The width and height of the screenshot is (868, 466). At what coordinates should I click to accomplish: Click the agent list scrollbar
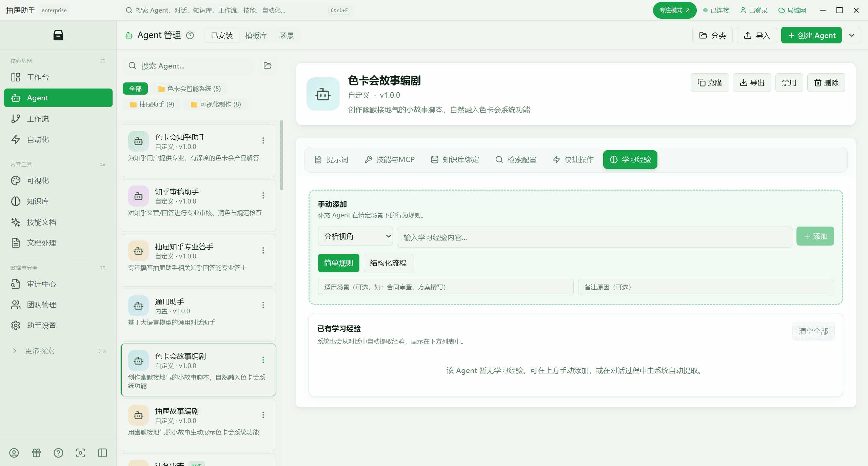[281, 155]
